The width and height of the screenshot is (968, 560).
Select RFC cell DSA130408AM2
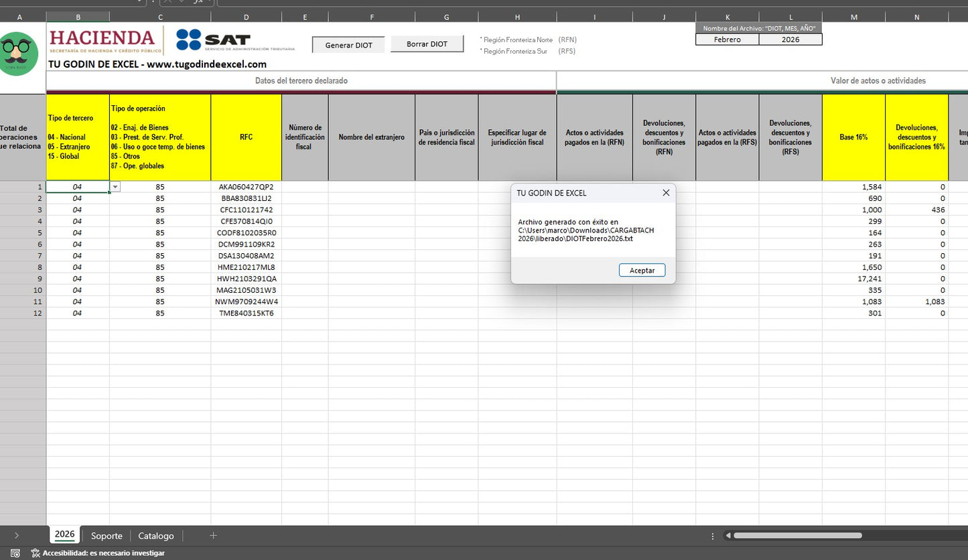coord(246,256)
